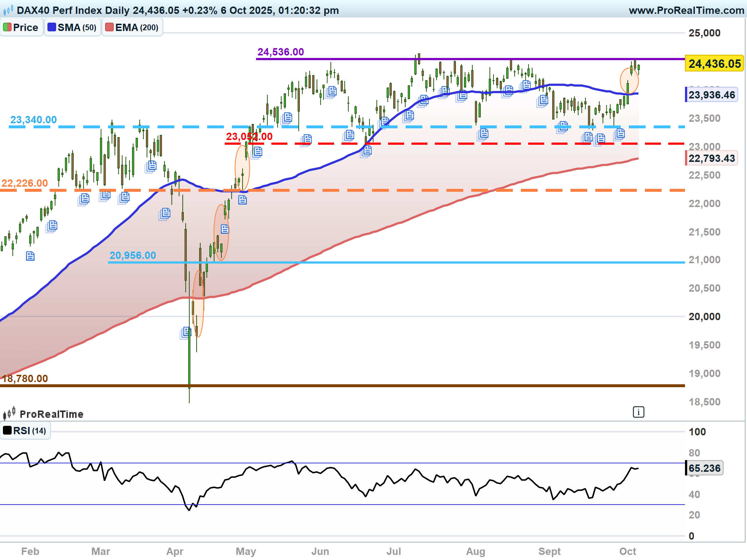This screenshot has width=747, height=560.
Task: Select the purple 24,536.00 resistance label
Action: (280, 52)
